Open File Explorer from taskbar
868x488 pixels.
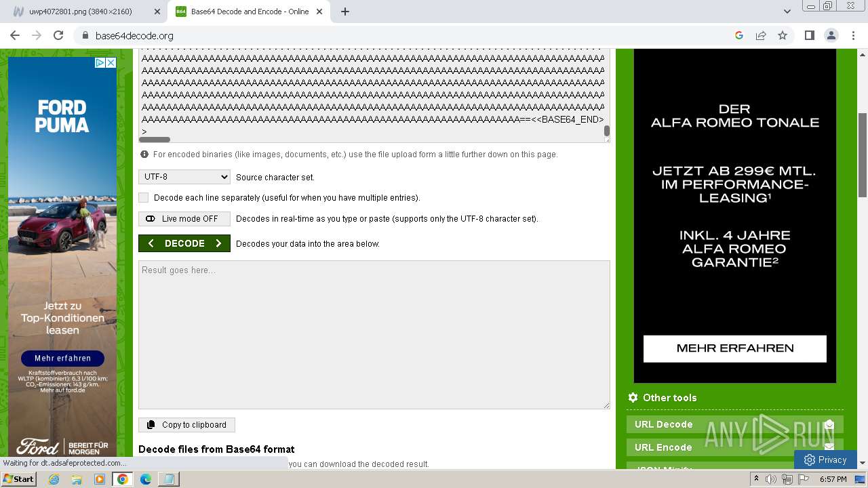tap(77, 479)
